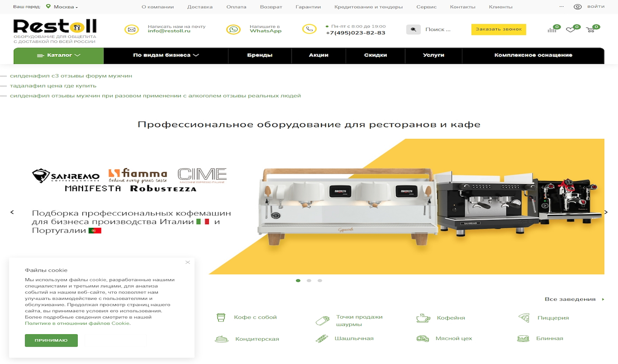
Task: Click the Напишите в WhatsApp link
Action: [266, 29]
